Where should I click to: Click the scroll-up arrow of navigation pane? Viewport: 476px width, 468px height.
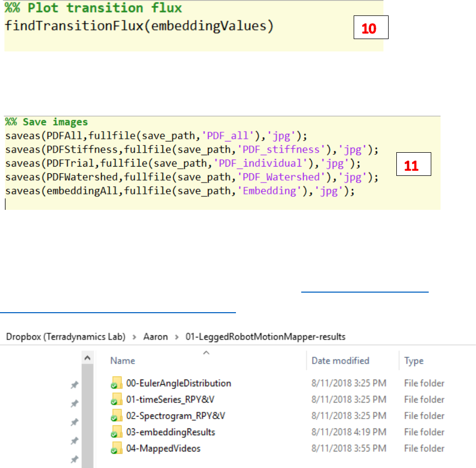point(87,358)
